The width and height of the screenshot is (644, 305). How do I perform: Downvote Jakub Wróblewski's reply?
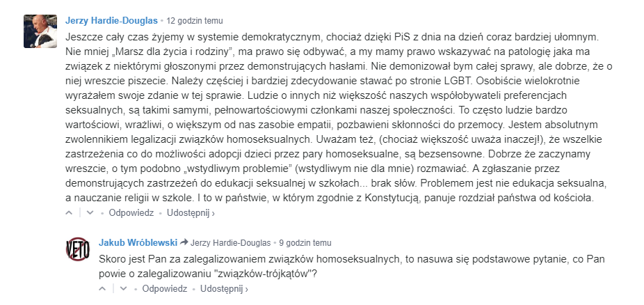click(123, 288)
